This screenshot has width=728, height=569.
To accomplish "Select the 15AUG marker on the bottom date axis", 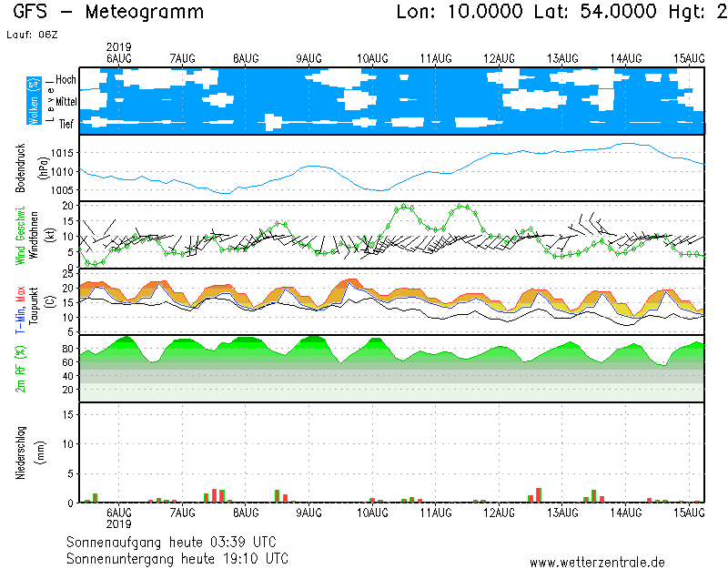I will point(690,513).
